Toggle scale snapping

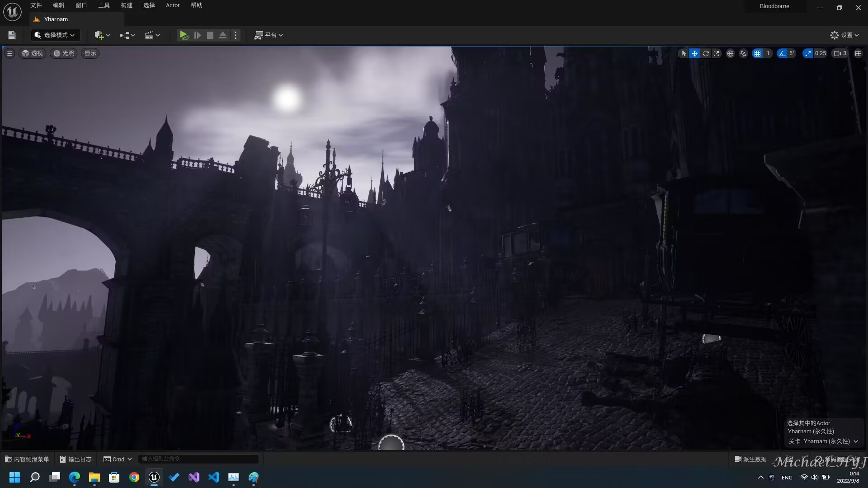(808, 53)
